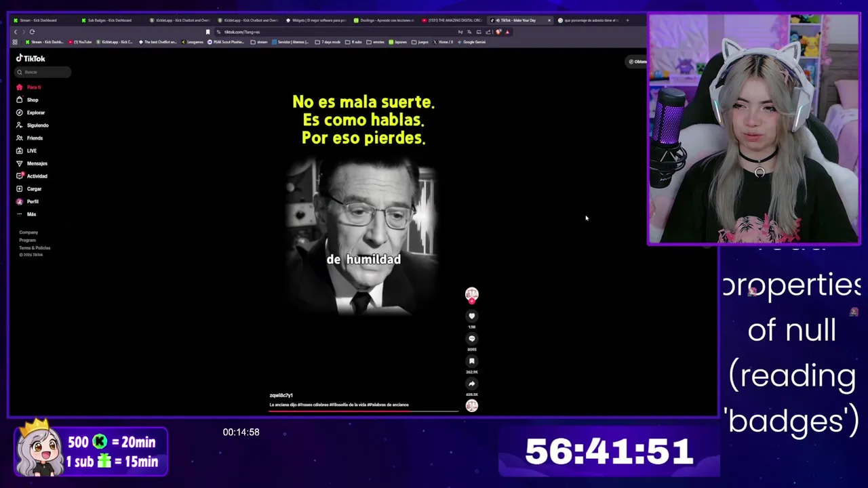Switch to the 'que porcentaje de asbesto' tab
This screenshot has height=488, width=868.
(589, 20)
